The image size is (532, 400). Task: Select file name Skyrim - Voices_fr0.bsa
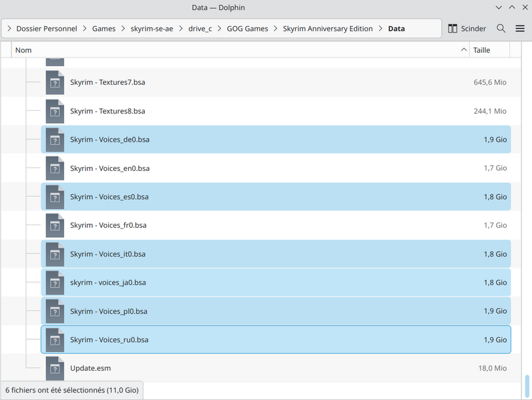(x=108, y=226)
